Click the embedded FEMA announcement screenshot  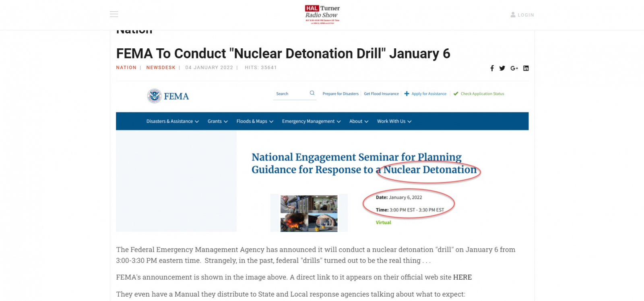[322, 157]
